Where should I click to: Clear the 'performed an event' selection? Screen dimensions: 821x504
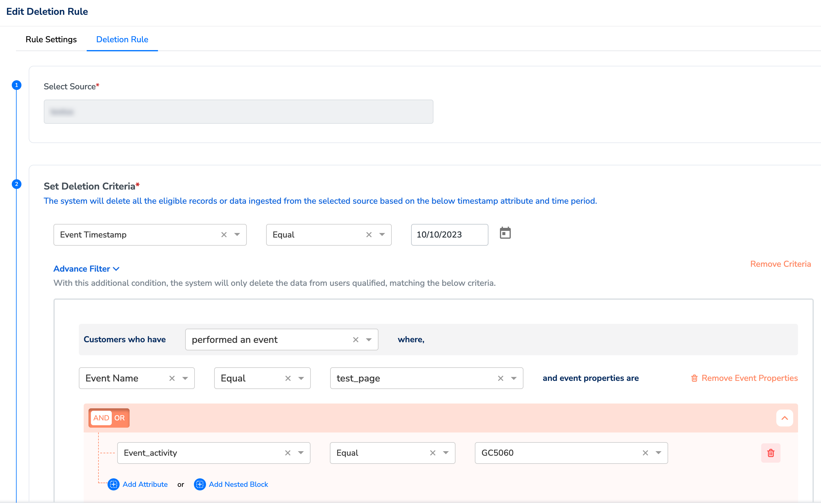pyautogui.click(x=355, y=339)
